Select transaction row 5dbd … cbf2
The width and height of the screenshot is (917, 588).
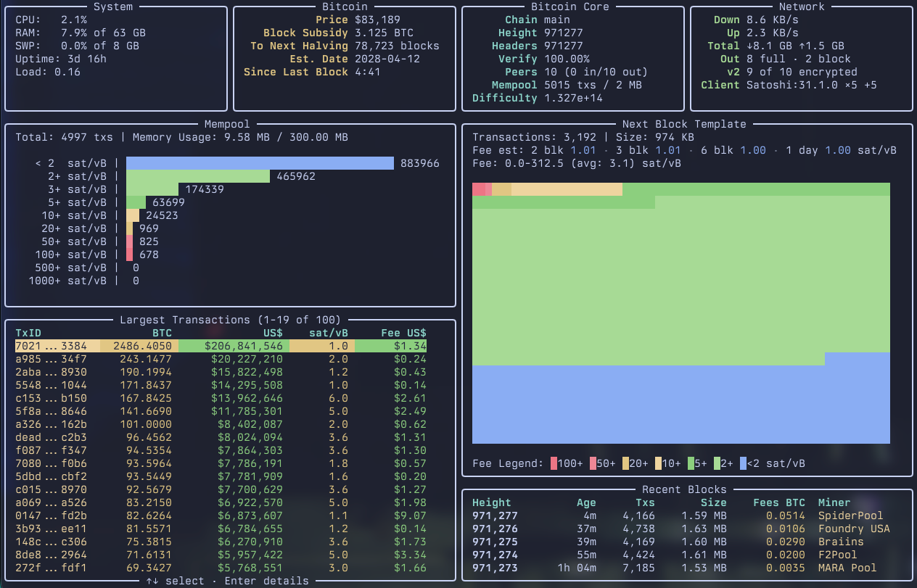(x=221, y=476)
